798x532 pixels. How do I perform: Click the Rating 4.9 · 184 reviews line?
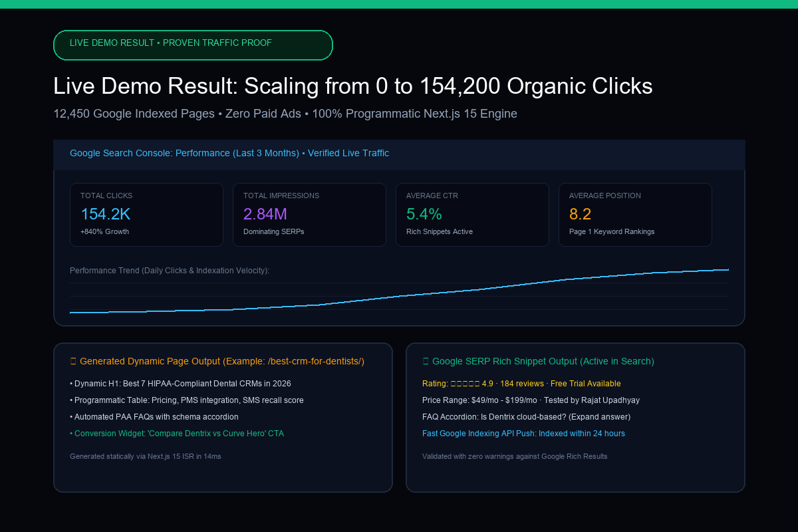(x=521, y=384)
